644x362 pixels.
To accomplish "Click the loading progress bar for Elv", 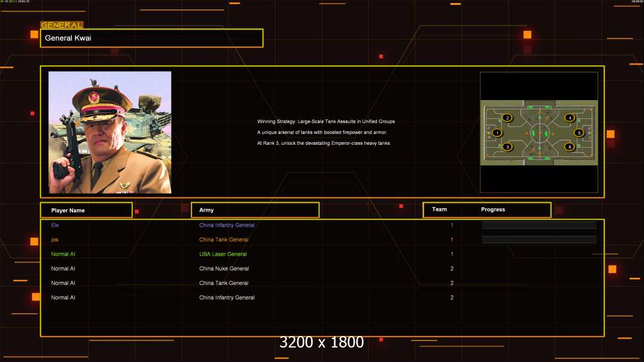I will (539, 225).
